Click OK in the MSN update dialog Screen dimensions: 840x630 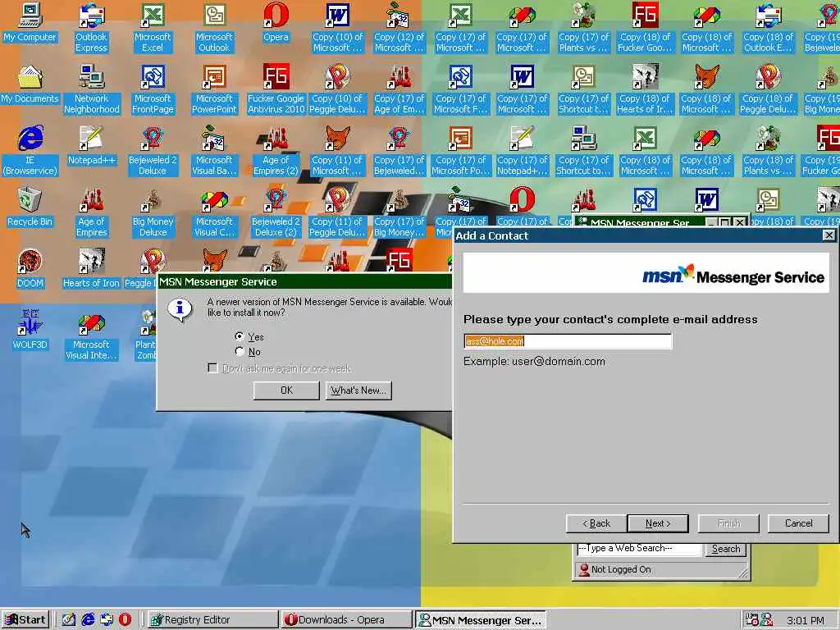286,390
